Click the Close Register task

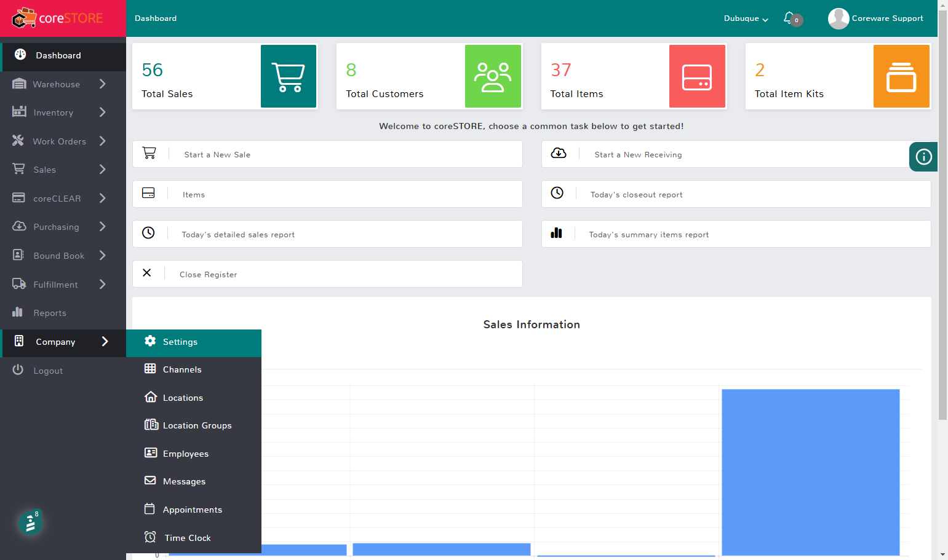pyautogui.click(x=327, y=274)
